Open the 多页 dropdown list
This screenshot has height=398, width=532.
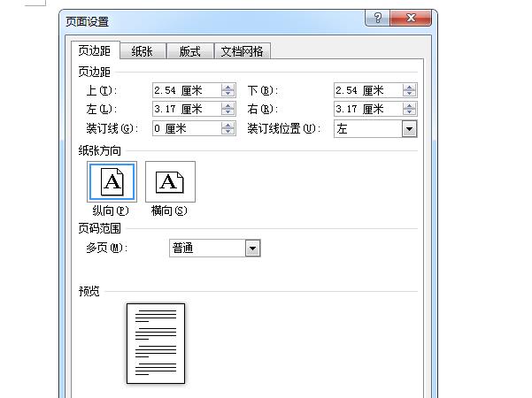point(253,249)
